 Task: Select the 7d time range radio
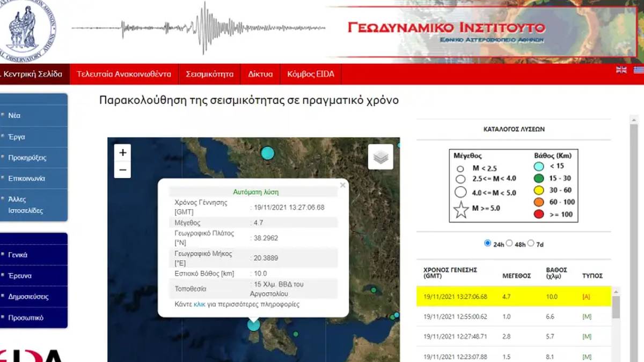coord(531,243)
